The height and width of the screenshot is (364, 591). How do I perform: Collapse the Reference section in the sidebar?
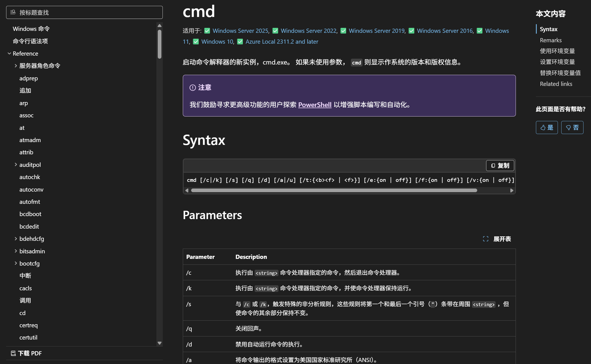point(10,53)
